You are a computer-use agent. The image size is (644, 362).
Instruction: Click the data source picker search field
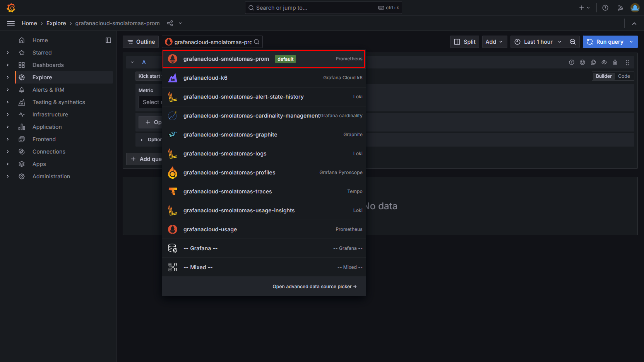tap(212, 42)
